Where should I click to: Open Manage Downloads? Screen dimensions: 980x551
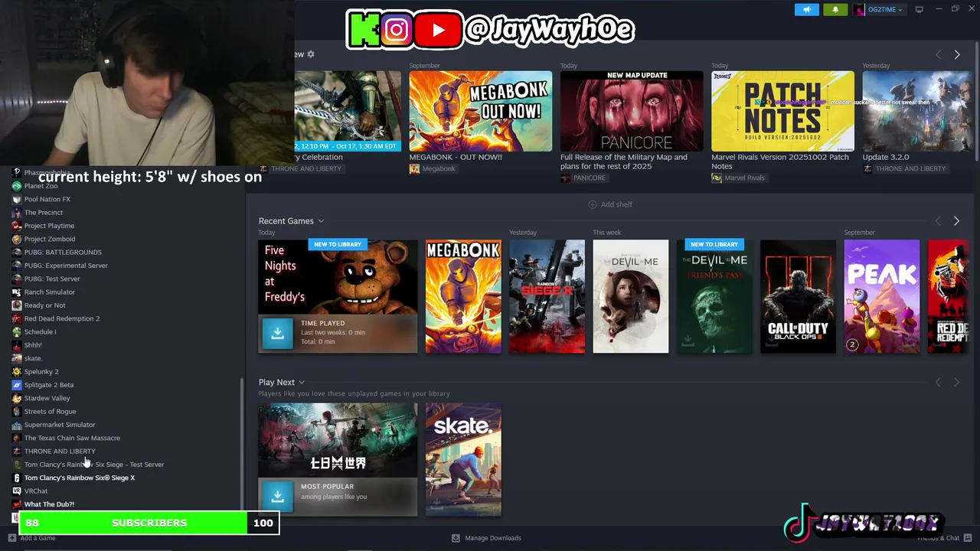pyautogui.click(x=486, y=538)
